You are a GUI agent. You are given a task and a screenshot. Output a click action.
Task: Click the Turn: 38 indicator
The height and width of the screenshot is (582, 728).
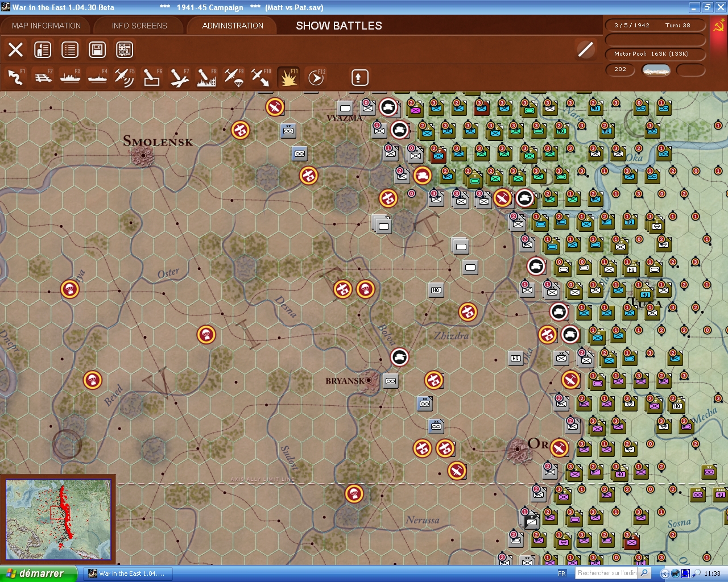(678, 25)
